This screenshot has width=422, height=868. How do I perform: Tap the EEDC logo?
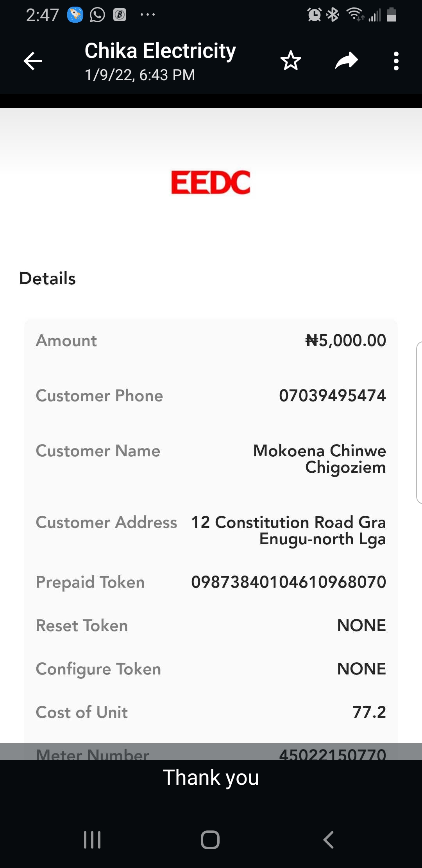[211, 182]
